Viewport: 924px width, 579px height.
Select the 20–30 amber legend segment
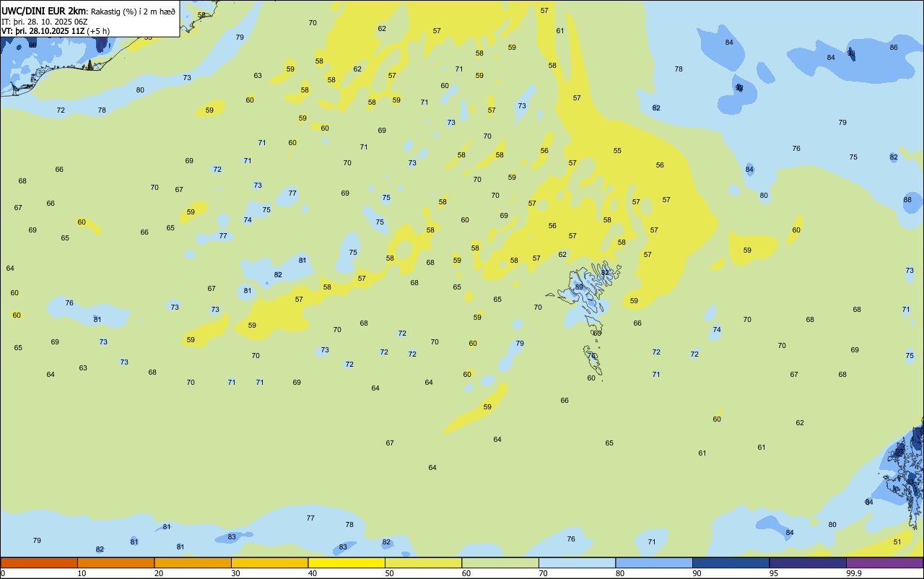(193, 562)
